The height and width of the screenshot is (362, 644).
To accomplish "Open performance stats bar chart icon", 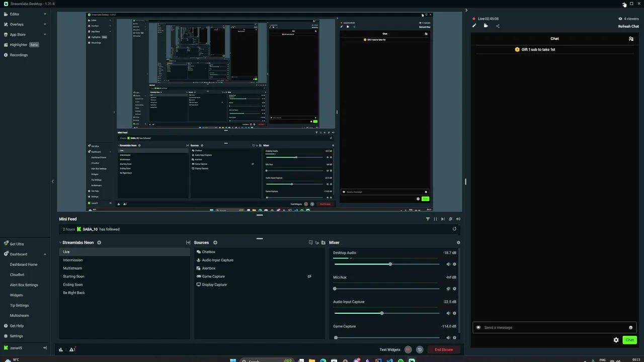I will point(61,349).
